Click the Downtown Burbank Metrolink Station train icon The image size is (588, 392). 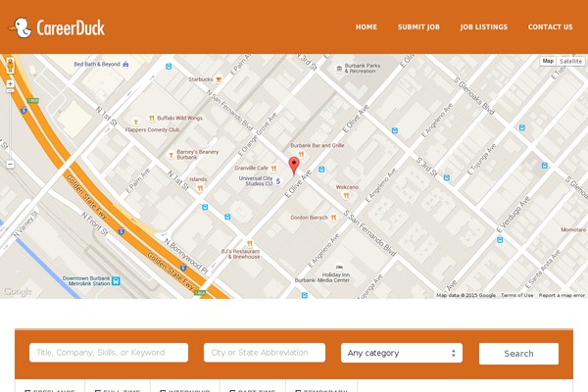116,280
